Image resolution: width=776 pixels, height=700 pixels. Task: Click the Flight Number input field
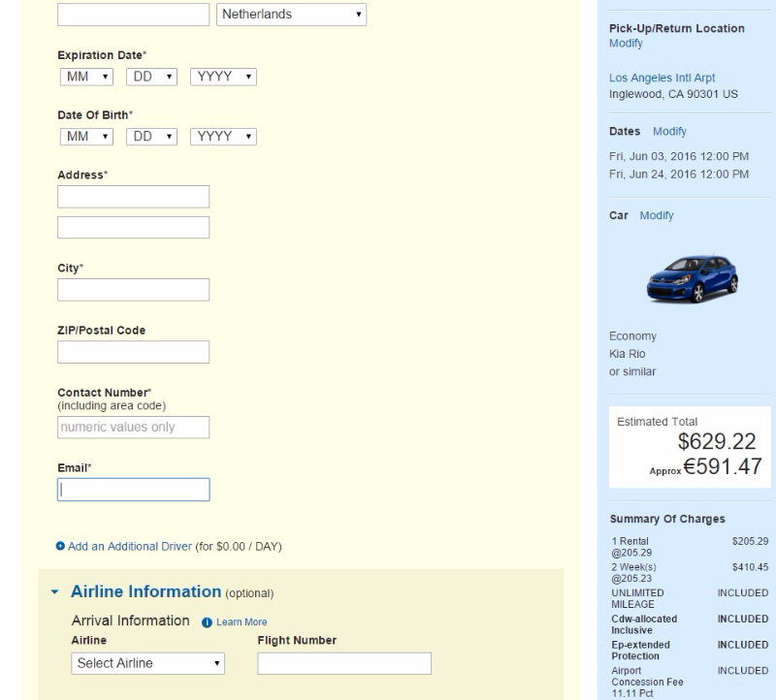pyautogui.click(x=343, y=663)
